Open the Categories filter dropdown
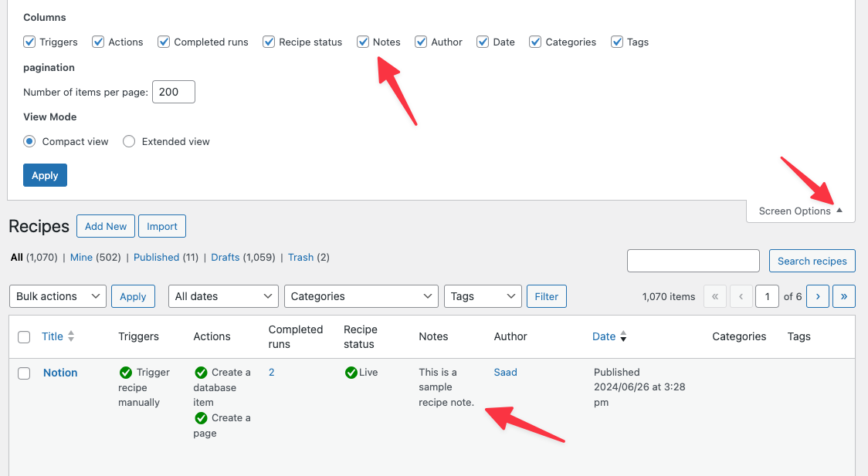Image resolution: width=868 pixels, height=476 pixels. pos(361,296)
